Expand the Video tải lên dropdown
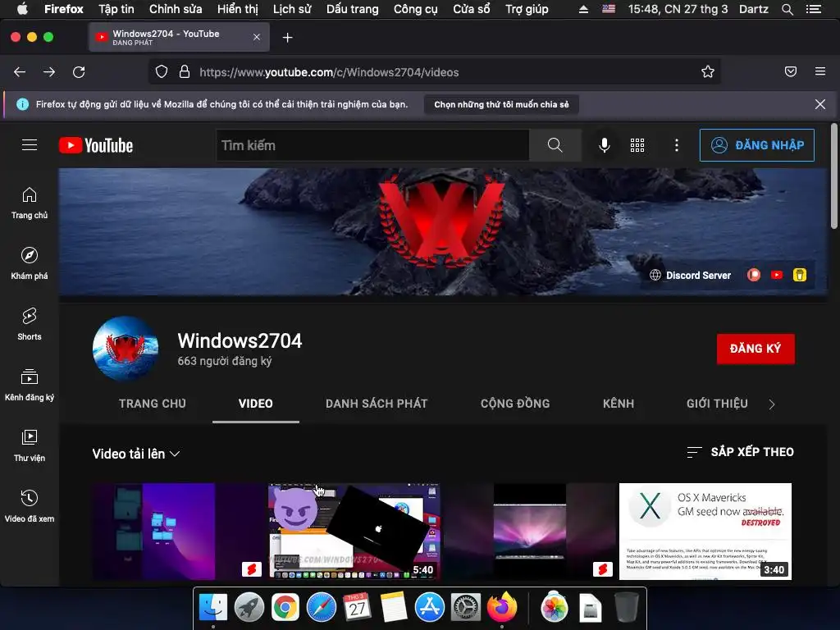The height and width of the screenshot is (630, 840). 135,454
